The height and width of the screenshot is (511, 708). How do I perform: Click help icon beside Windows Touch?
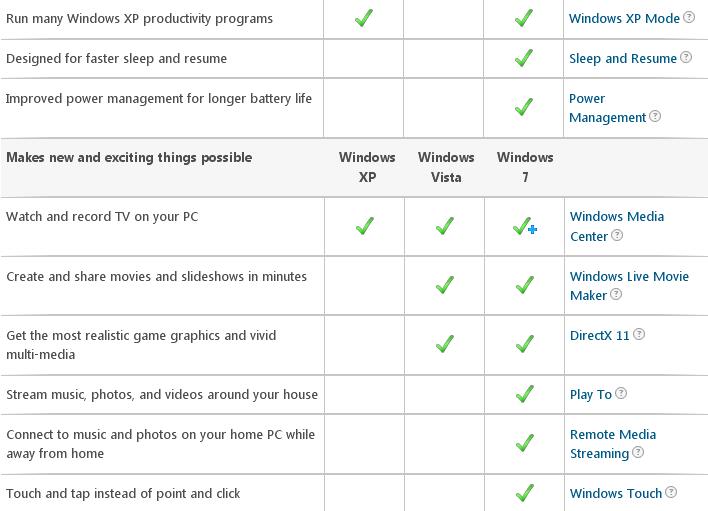pos(671,493)
